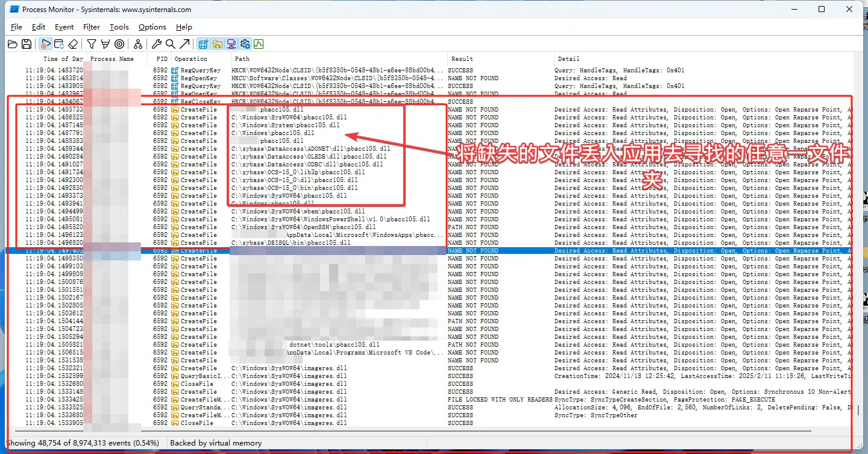868x454 pixels.
Task: Click the Find magnifier icon
Action: click(171, 44)
